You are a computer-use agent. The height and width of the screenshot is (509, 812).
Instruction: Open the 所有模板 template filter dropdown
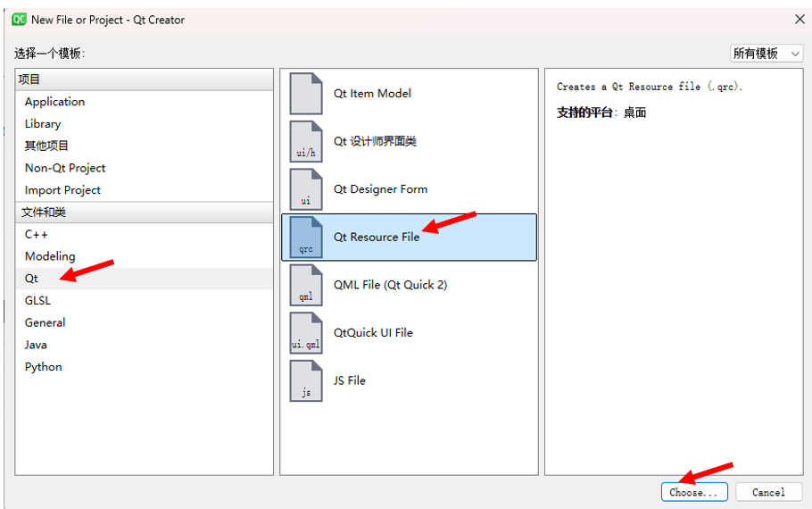tap(766, 54)
